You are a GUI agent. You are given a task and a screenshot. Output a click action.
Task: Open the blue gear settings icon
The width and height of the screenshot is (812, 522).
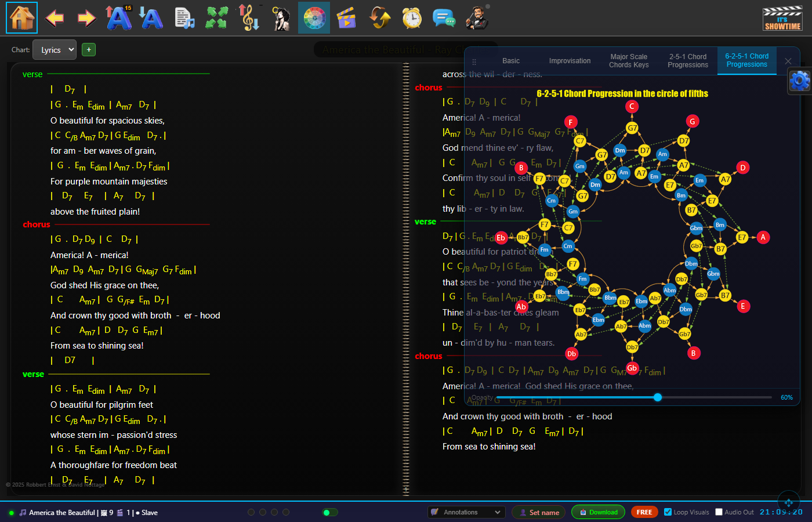(x=799, y=81)
